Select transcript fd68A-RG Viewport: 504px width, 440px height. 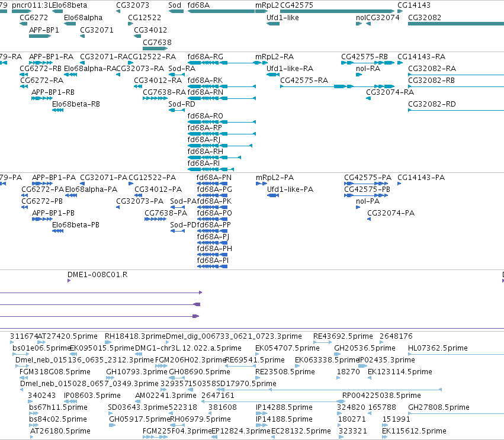(205, 57)
